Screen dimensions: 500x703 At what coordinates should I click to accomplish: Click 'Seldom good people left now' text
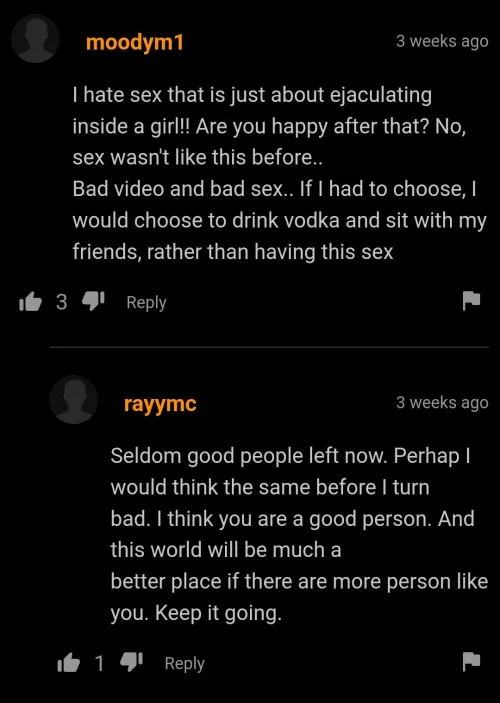click(248, 456)
